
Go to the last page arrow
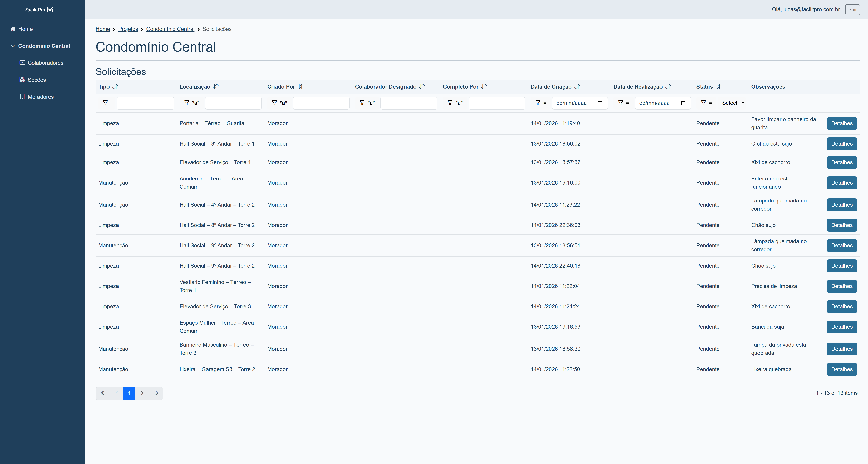click(x=156, y=393)
